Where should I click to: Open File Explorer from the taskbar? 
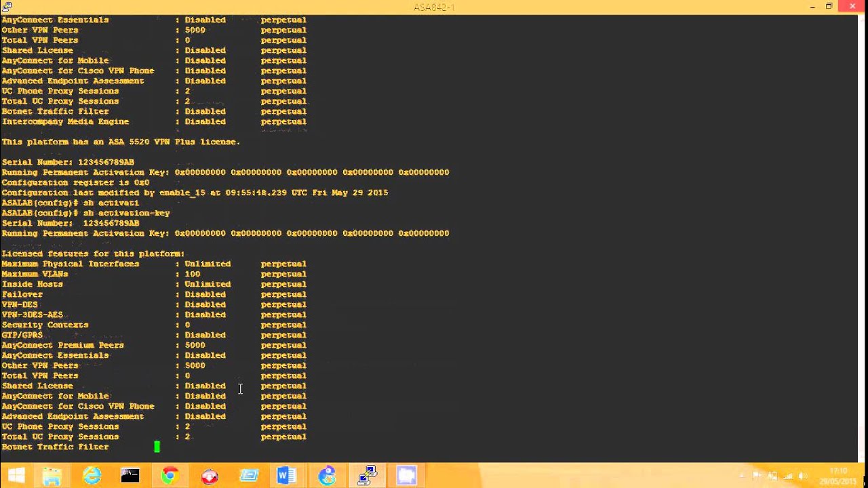52,476
